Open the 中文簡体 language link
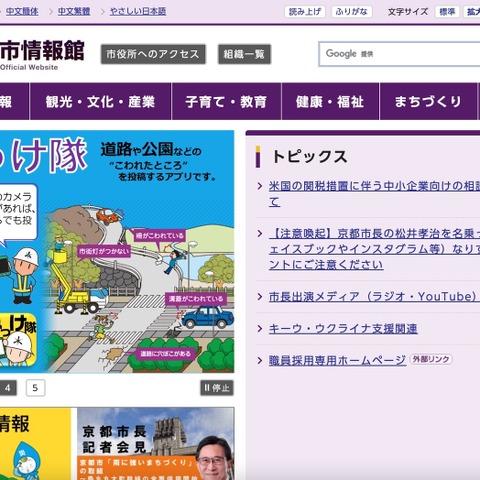 click(x=22, y=11)
